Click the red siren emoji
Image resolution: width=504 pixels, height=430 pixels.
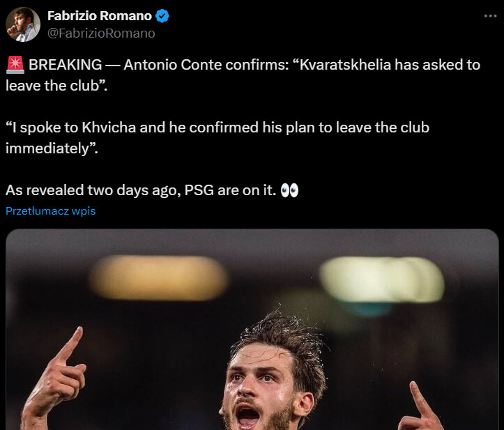coord(15,65)
